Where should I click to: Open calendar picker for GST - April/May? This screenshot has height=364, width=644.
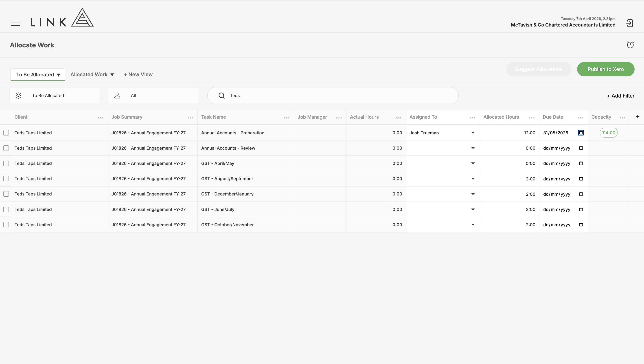click(581, 163)
